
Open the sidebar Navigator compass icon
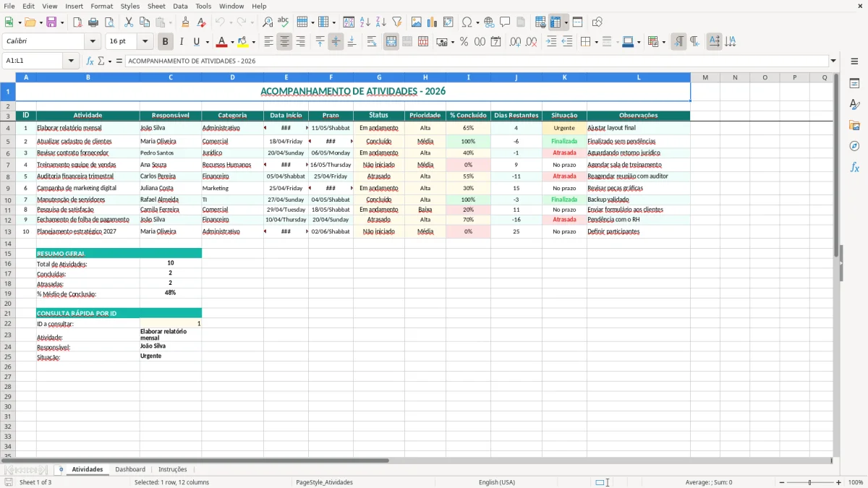(x=854, y=146)
